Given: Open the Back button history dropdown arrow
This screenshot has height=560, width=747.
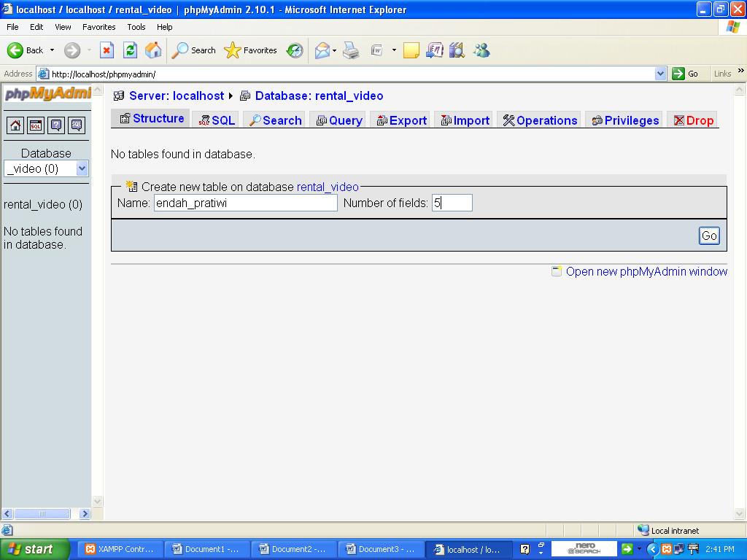Looking at the screenshot, I should [52, 50].
